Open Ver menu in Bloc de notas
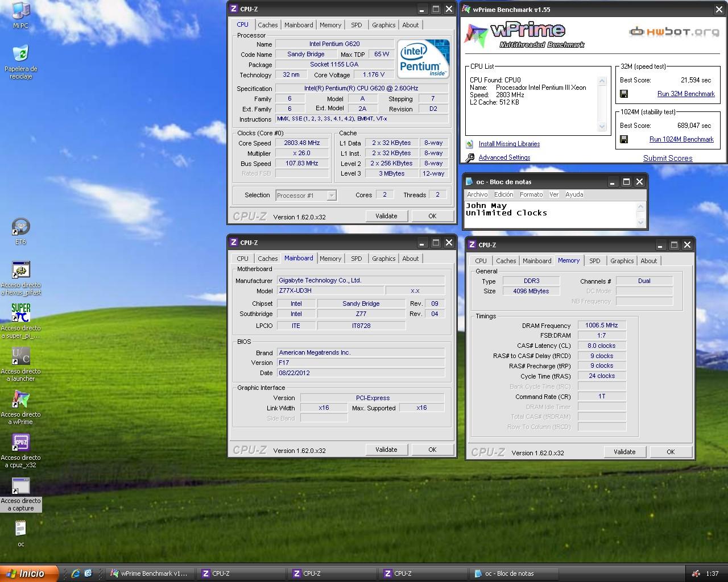The width and height of the screenshot is (728, 582). (x=553, y=194)
